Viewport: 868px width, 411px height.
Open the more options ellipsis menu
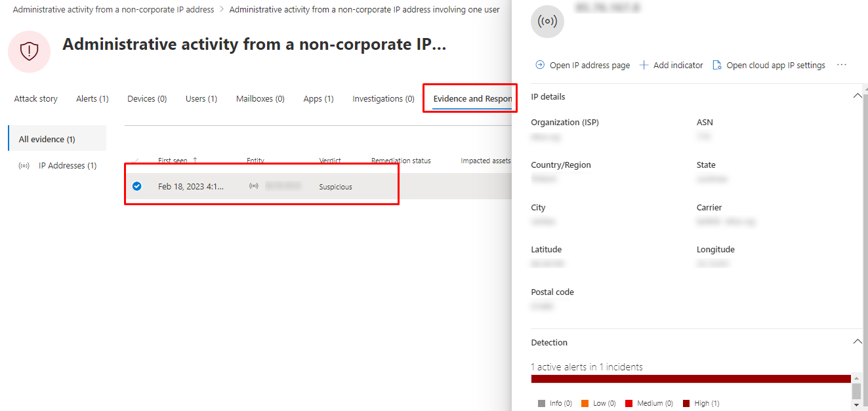coord(842,65)
